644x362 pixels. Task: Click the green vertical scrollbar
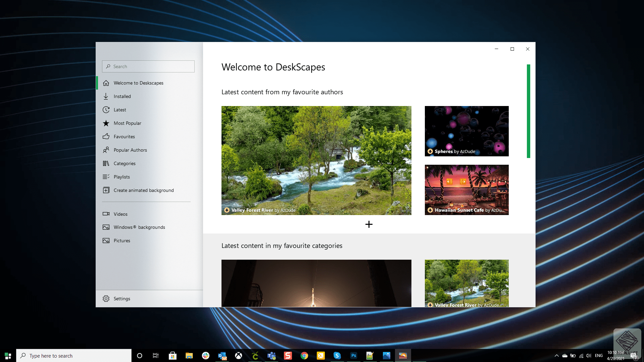(x=528, y=111)
